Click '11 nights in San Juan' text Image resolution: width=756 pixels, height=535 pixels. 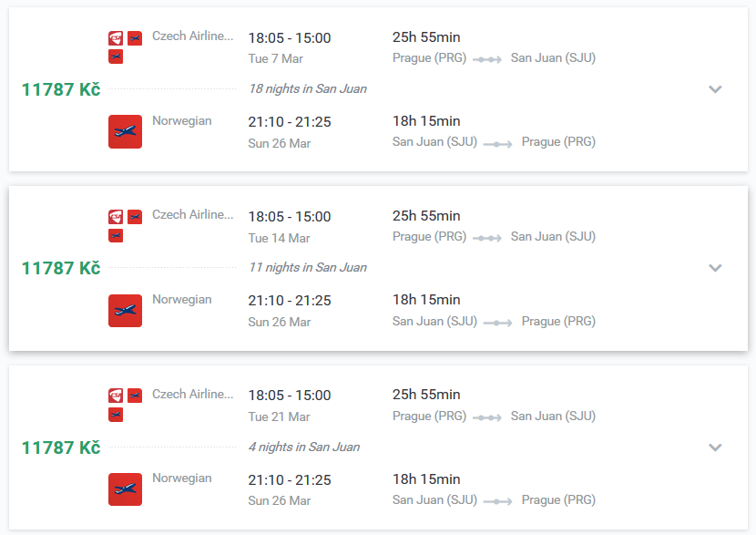[x=308, y=267]
